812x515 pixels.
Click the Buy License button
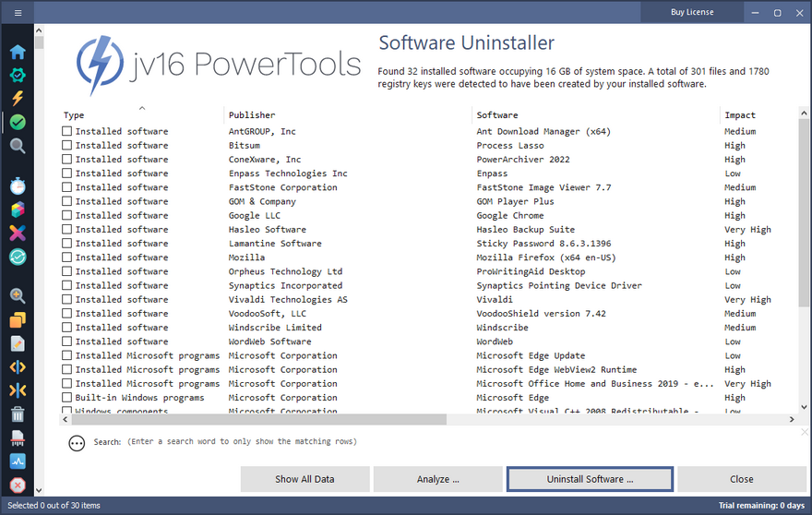coord(692,12)
